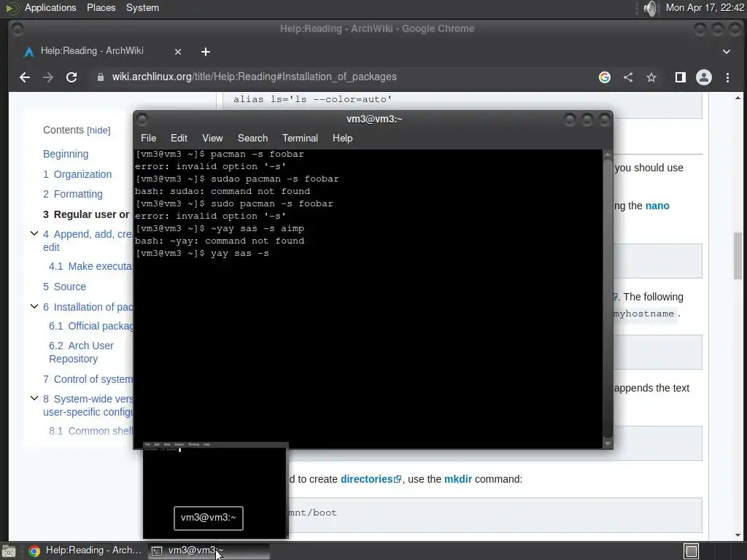Open the mkdir link

click(458, 479)
